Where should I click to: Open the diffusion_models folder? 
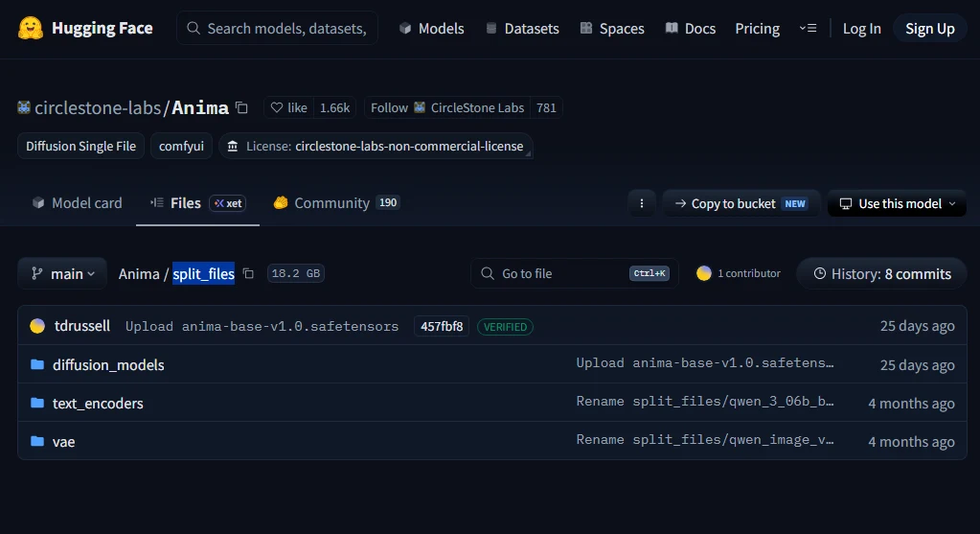click(108, 364)
